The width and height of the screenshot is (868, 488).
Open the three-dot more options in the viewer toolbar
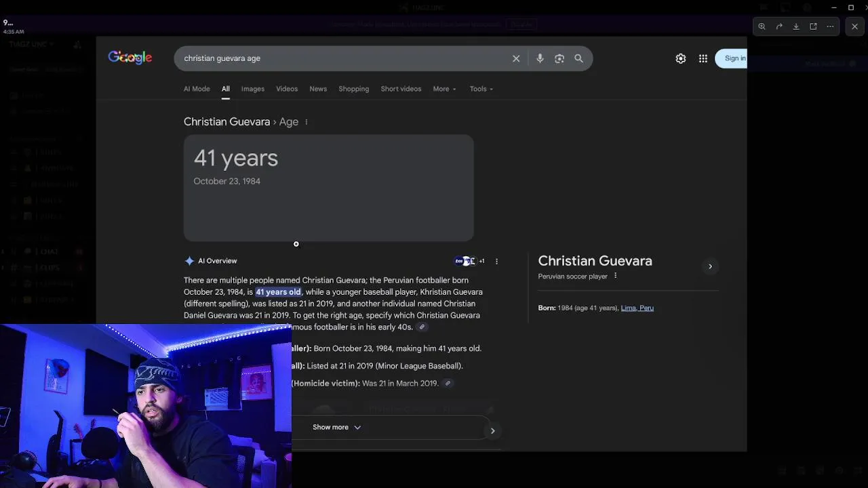click(x=830, y=26)
